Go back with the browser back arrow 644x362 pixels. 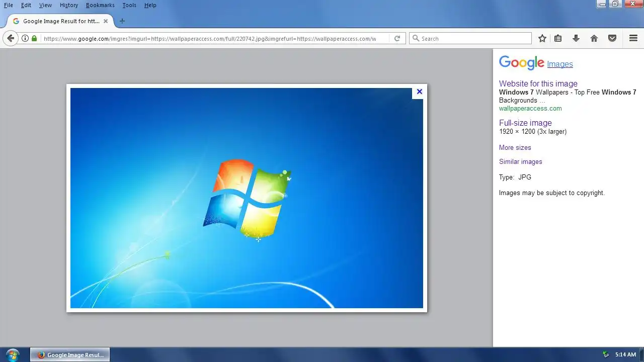(x=11, y=38)
